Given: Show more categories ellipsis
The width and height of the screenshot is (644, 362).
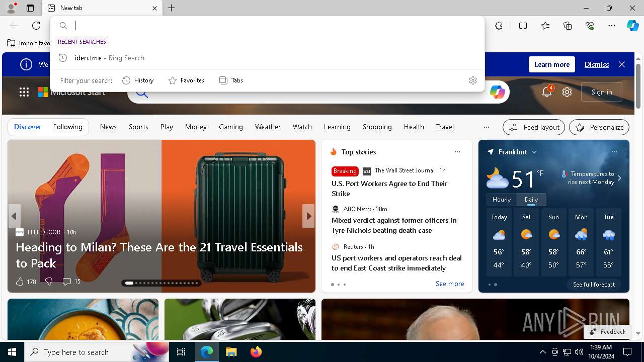Looking at the screenshot, I should click(486, 127).
